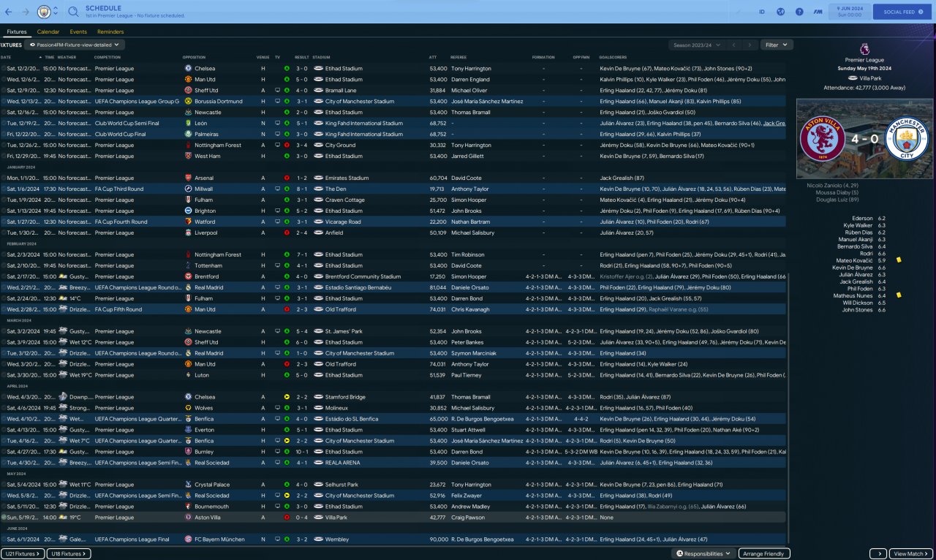The height and width of the screenshot is (560, 936).
Task: Open the Filter dropdown
Action: pos(777,45)
